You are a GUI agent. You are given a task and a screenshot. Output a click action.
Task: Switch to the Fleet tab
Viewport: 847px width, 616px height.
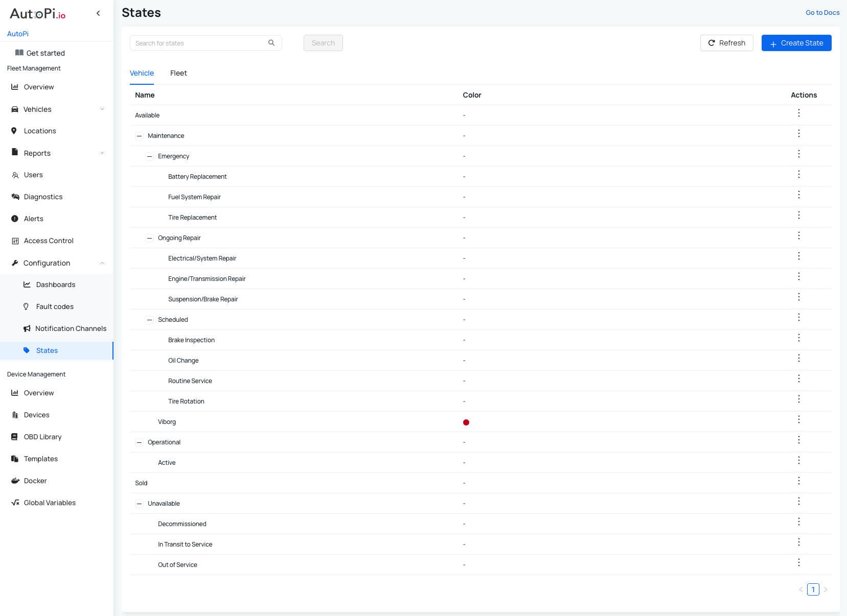178,73
